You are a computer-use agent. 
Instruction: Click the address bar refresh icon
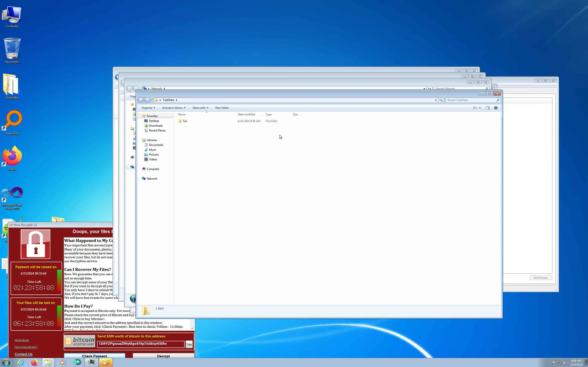click(441, 100)
